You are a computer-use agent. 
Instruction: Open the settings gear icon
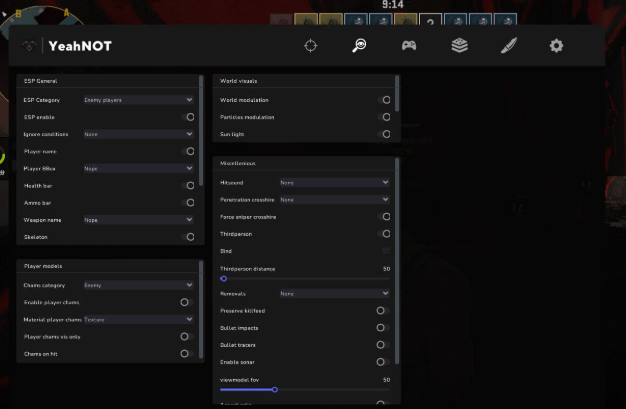point(556,46)
